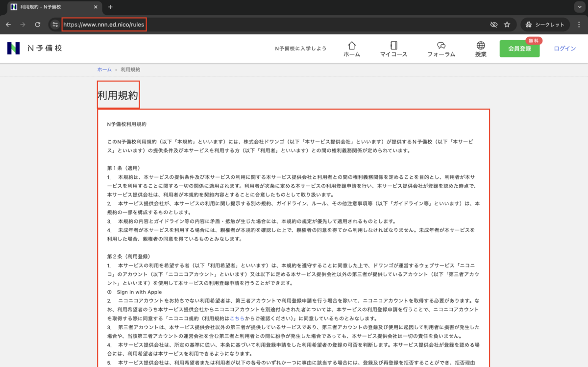Open 授業 globe icon

481,49
